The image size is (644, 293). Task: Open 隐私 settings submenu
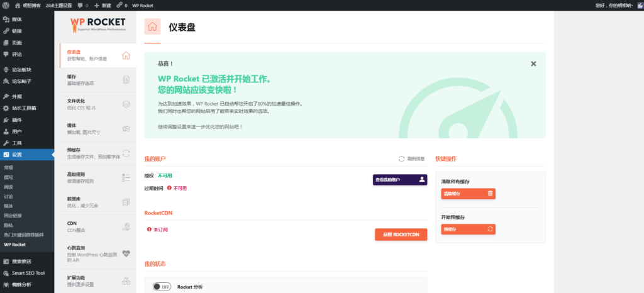[9, 225]
